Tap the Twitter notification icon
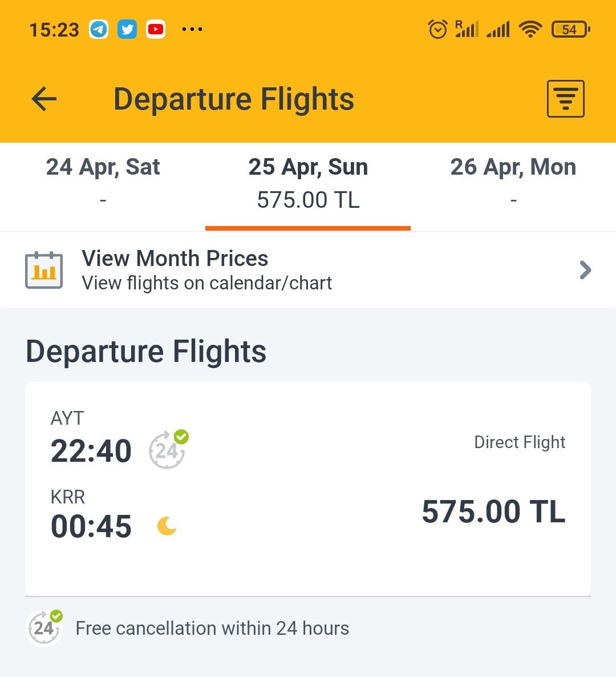 [127, 29]
